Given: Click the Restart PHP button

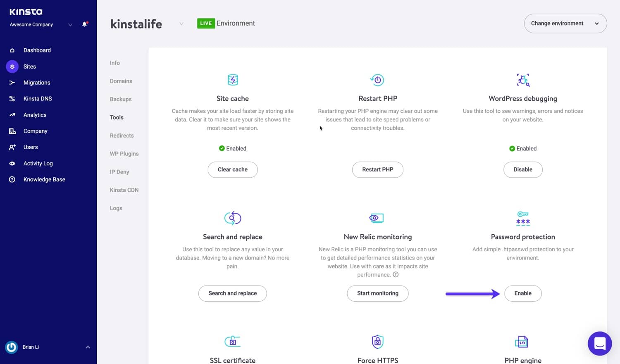Looking at the screenshot, I should 377,170.
